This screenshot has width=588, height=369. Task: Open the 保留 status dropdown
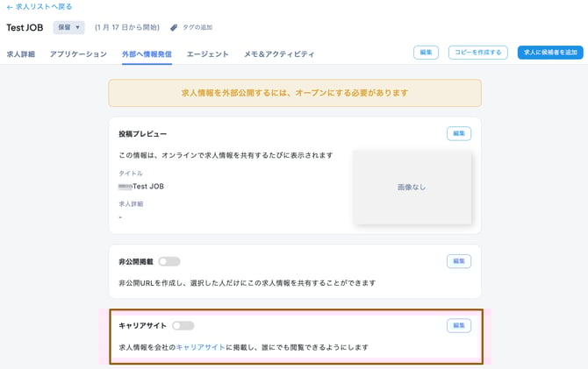click(x=68, y=28)
